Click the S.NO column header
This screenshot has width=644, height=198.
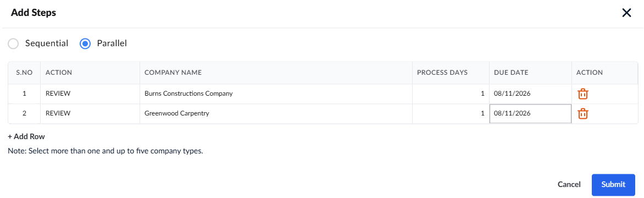[x=24, y=73]
